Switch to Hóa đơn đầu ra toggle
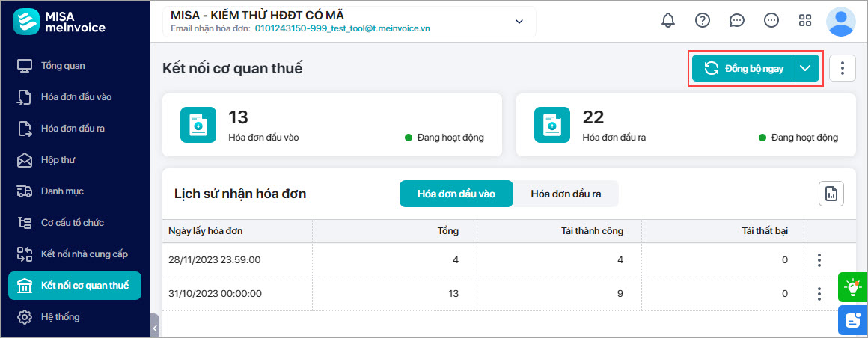The height and width of the screenshot is (338, 868). (x=566, y=194)
